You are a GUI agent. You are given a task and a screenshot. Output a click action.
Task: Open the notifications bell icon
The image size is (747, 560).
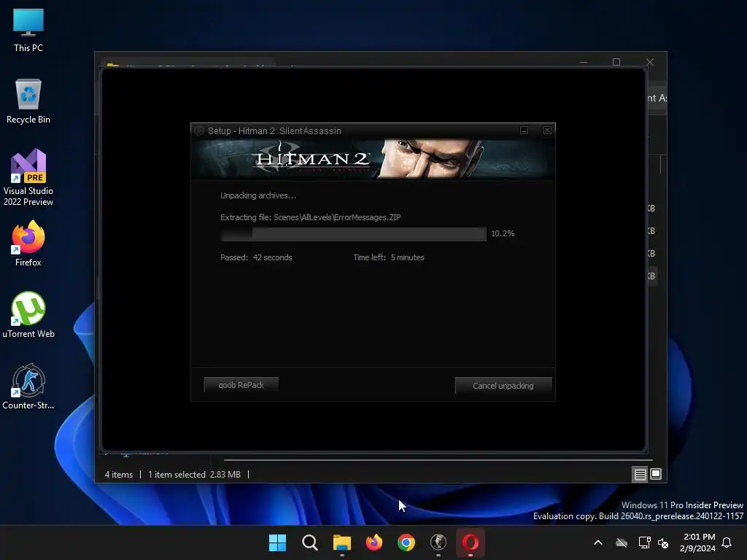point(727,542)
